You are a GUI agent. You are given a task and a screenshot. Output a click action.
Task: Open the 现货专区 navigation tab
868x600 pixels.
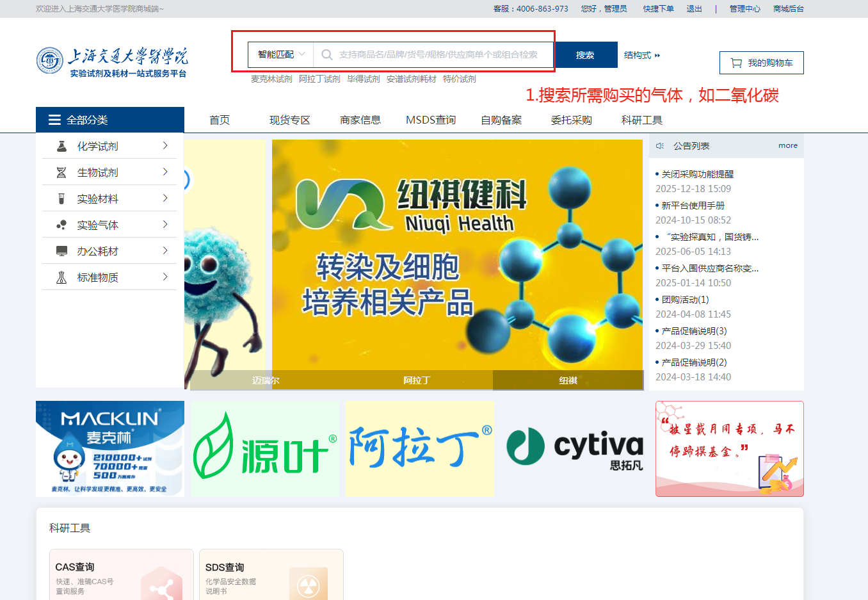289,120
